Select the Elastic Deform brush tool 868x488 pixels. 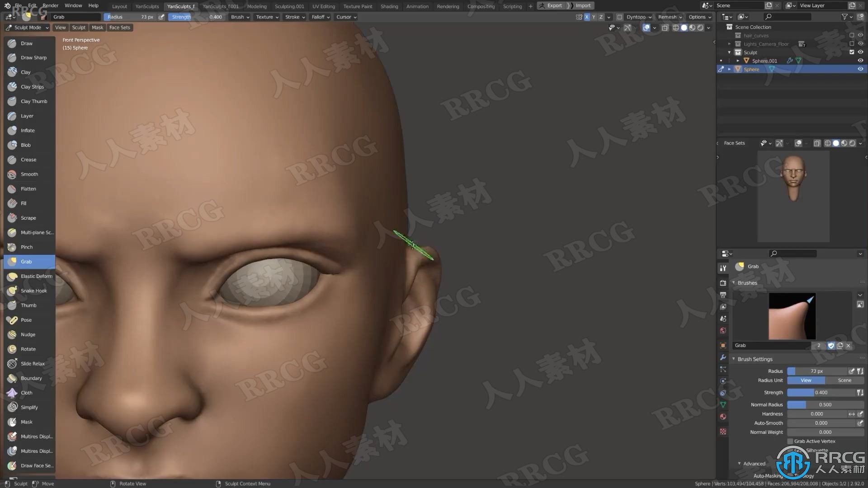pos(36,275)
